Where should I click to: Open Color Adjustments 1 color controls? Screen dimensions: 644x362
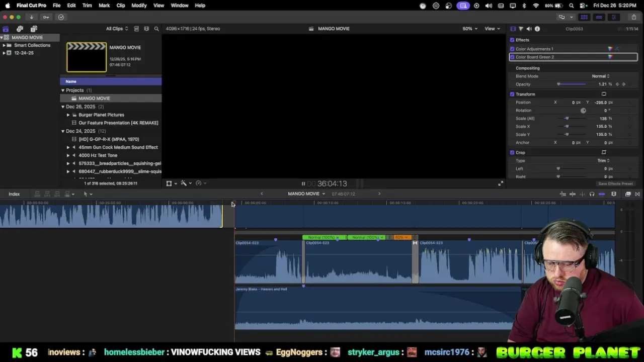610,49
